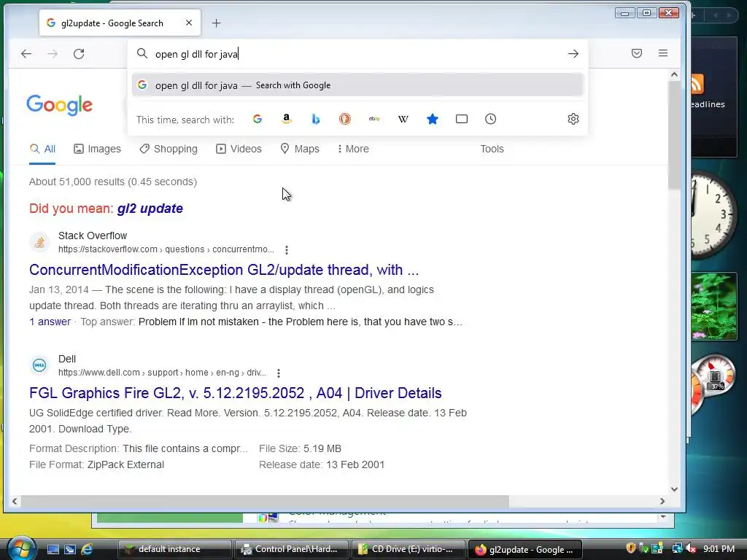Click the analog clock sidebar gadget

coord(713,215)
